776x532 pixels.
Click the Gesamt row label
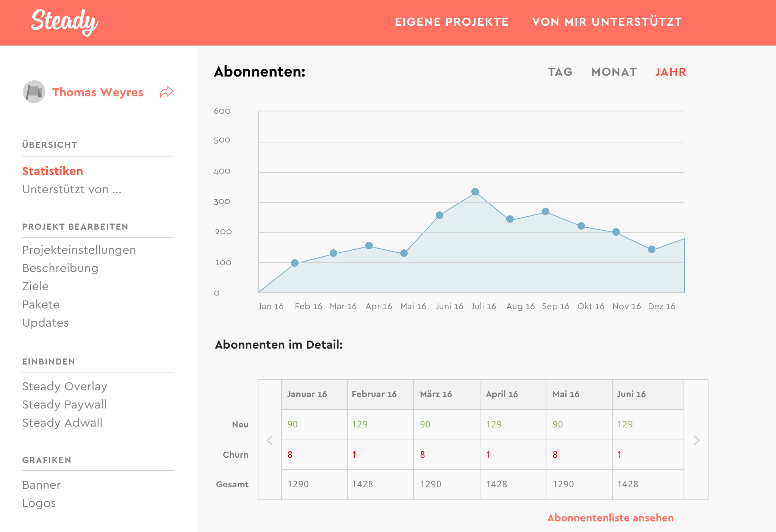pyautogui.click(x=232, y=484)
